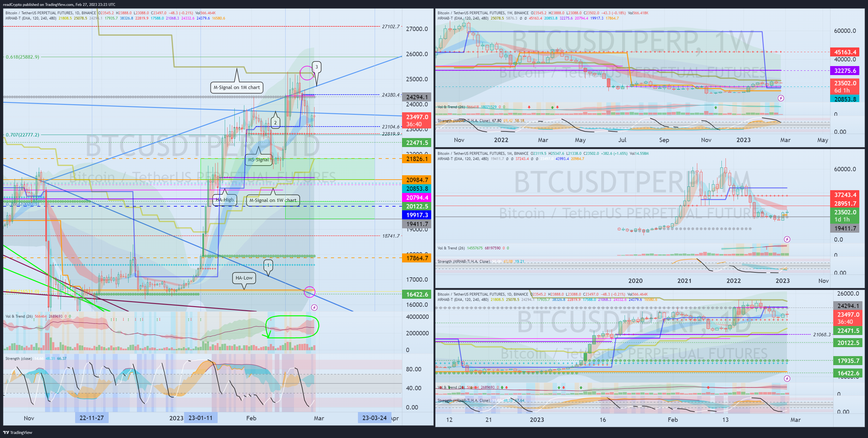Click the 21068.3 line label on the bottom-right daily chart
This screenshot has height=438, width=868.
click(x=822, y=335)
